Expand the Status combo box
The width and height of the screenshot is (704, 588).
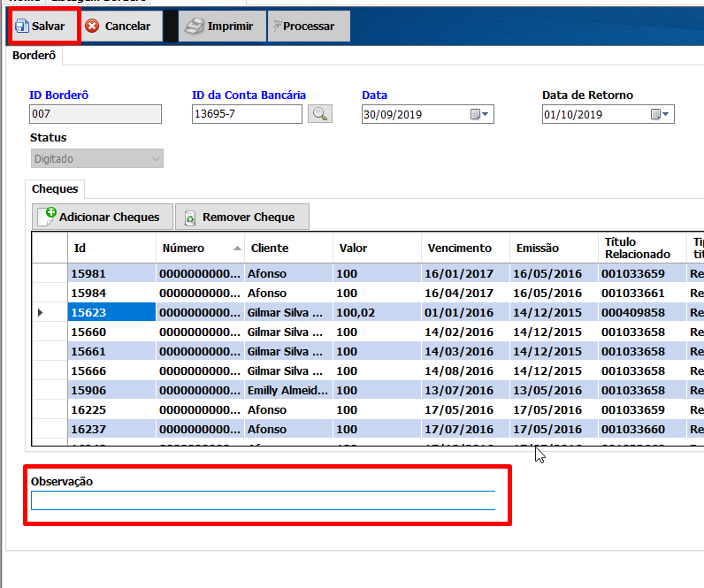[156, 159]
